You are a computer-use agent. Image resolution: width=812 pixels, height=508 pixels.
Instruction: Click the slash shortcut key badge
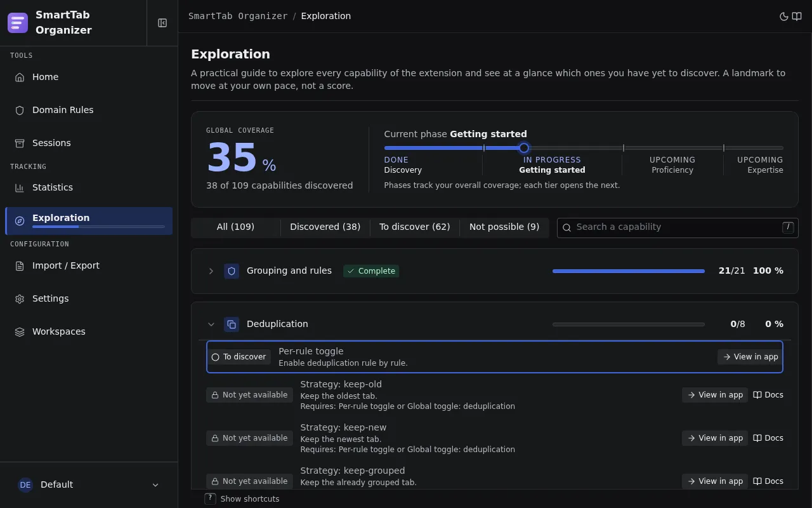[x=788, y=227]
